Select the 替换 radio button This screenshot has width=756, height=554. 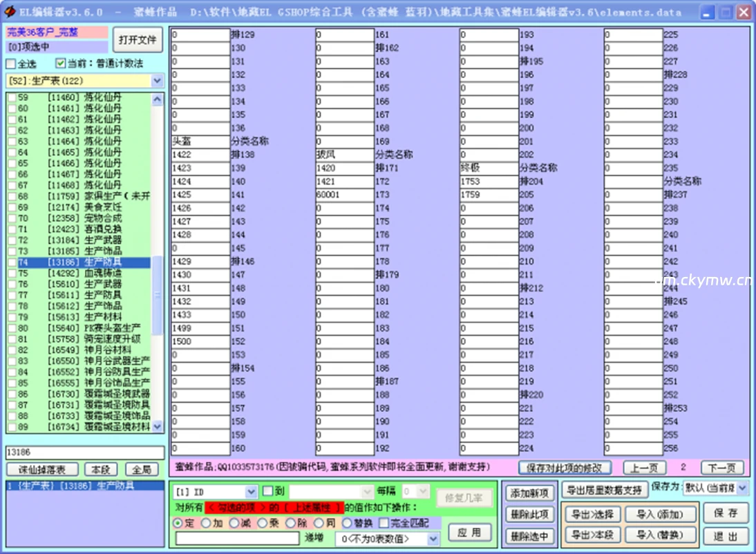coord(347,523)
